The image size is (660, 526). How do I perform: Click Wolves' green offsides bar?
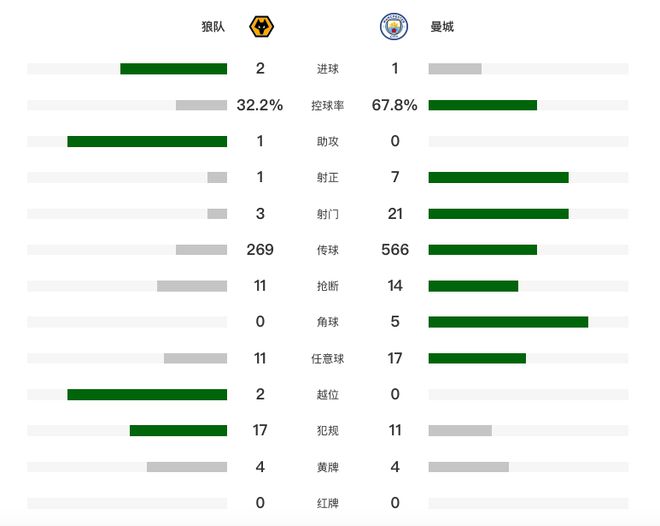coord(147,394)
